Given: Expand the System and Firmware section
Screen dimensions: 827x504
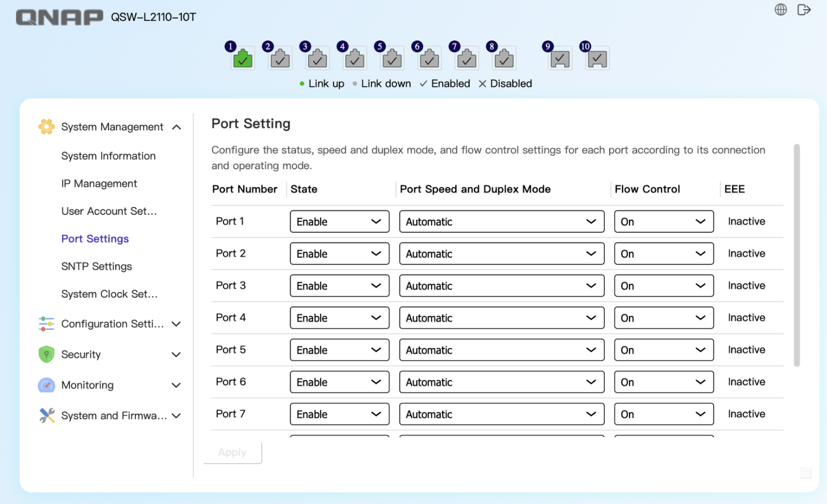Looking at the screenshot, I should coord(177,416).
